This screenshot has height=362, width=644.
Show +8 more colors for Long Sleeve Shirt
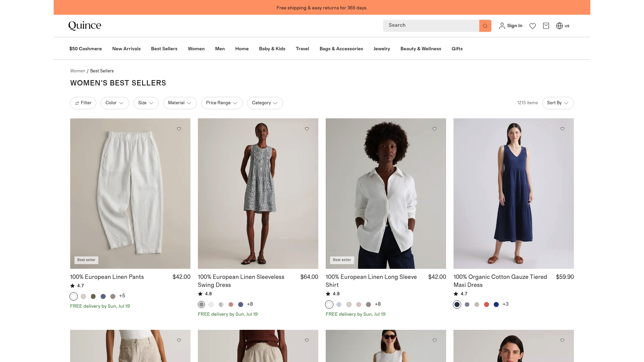pyautogui.click(x=378, y=304)
